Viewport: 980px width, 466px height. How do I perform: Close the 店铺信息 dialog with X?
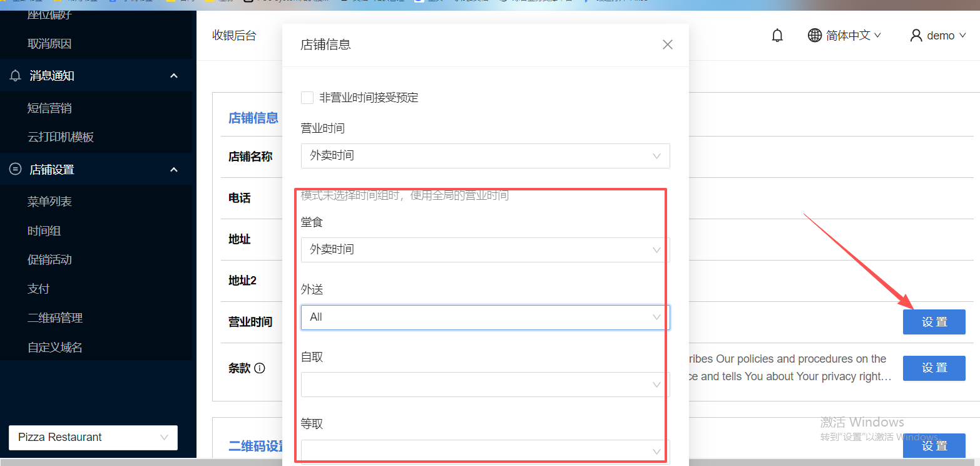click(668, 44)
